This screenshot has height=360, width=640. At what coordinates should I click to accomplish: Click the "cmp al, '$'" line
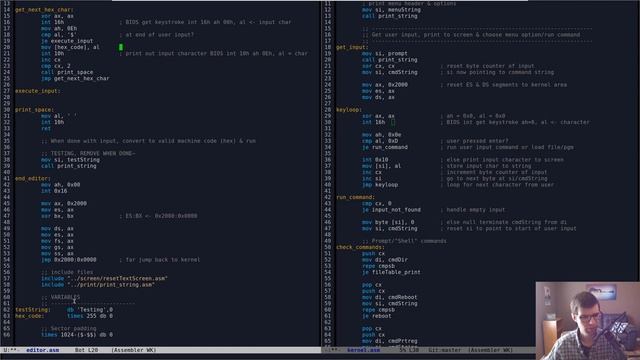tap(59, 35)
